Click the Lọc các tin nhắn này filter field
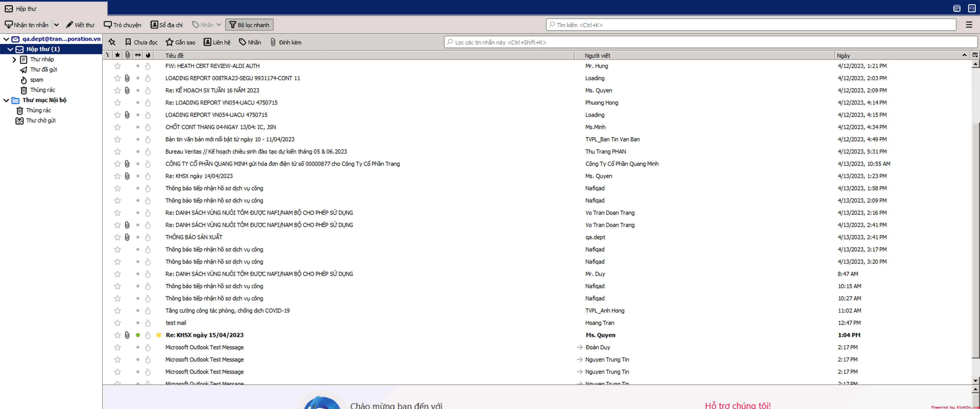The image size is (980, 409). point(710,42)
